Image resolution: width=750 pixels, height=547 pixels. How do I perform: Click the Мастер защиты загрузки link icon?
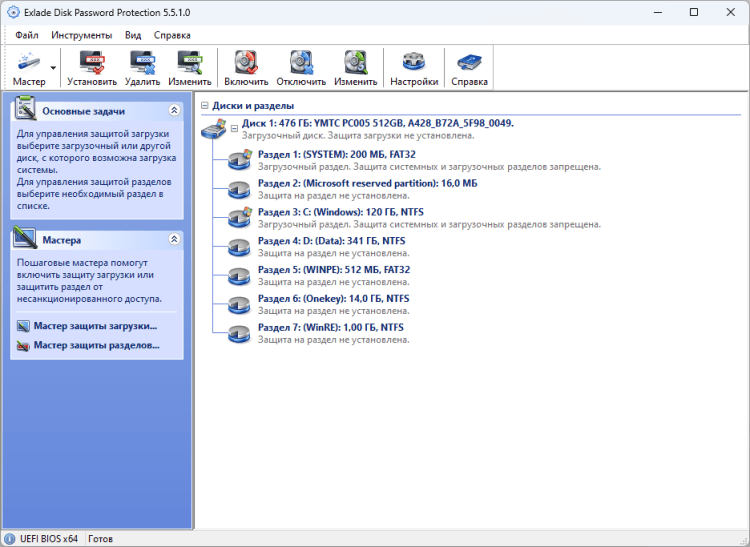pos(23,326)
